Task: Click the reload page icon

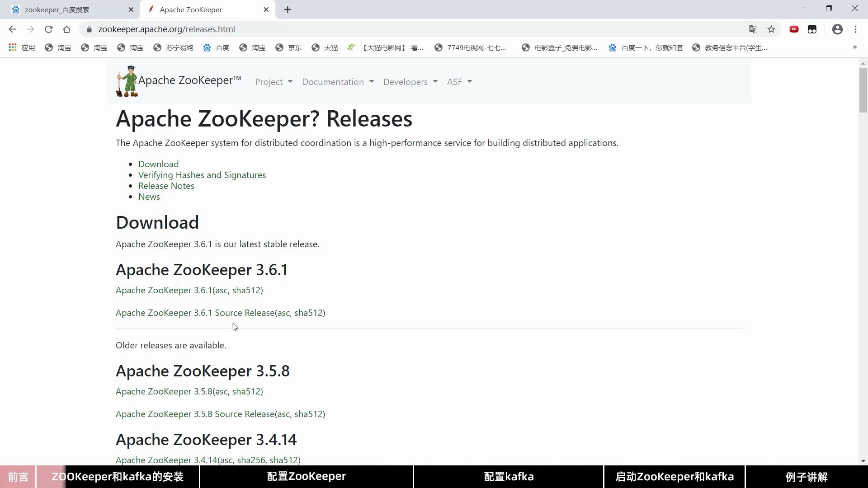Action: click(x=48, y=29)
